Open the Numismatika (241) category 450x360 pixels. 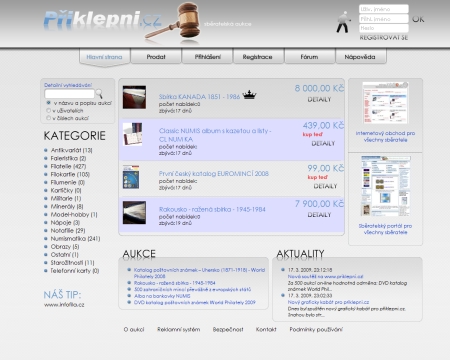click(75, 238)
